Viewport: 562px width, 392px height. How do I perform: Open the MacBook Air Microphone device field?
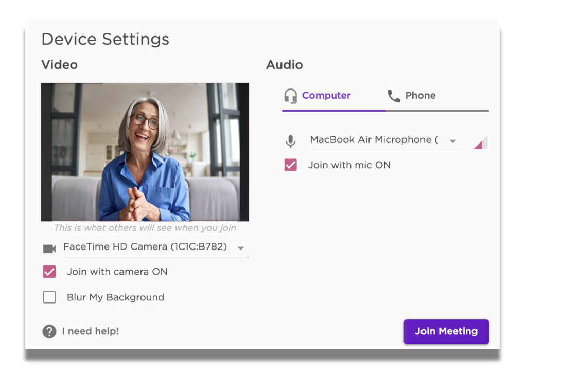pyautogui.click(x=374, y=140)
